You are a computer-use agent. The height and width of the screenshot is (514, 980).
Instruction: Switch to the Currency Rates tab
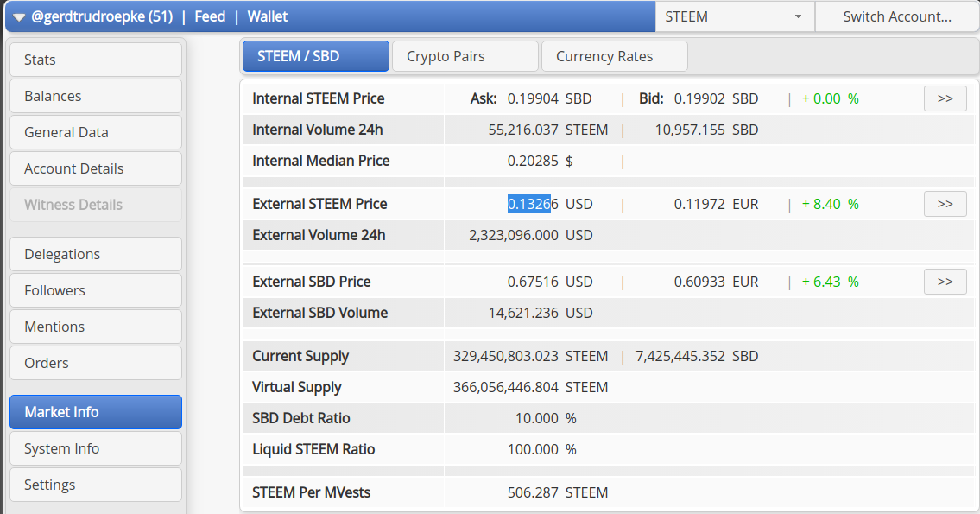(x=615, y=56)
